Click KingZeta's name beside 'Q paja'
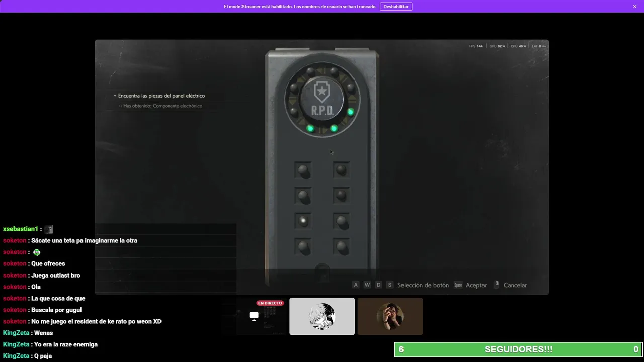This screenshot has height=362, width=644. click(16, 356)
